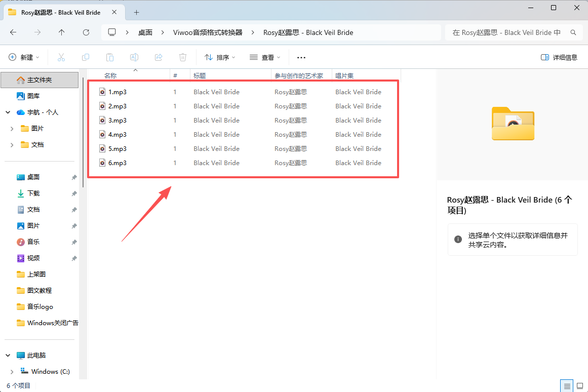Screen dimensions: 588x392
Task: Click the Cut scissors icon
Action: pos(61,57)
